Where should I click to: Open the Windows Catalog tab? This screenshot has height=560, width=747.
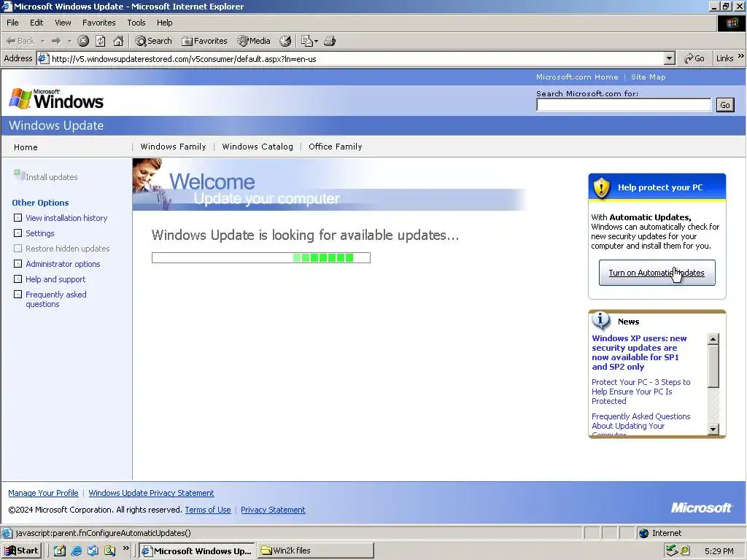point(258,147)
